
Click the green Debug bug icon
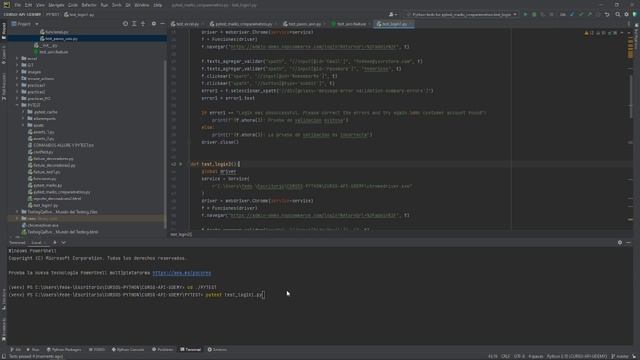pos(534,14)
